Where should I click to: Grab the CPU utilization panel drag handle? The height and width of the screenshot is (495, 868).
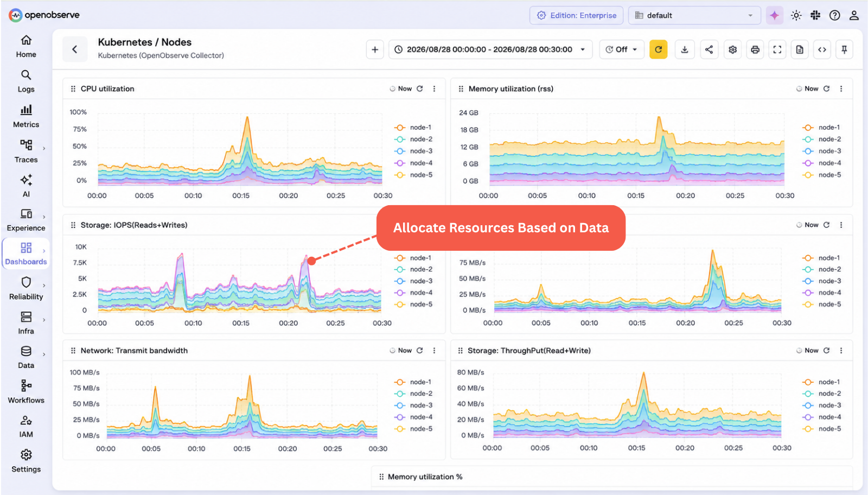point(73,88)
